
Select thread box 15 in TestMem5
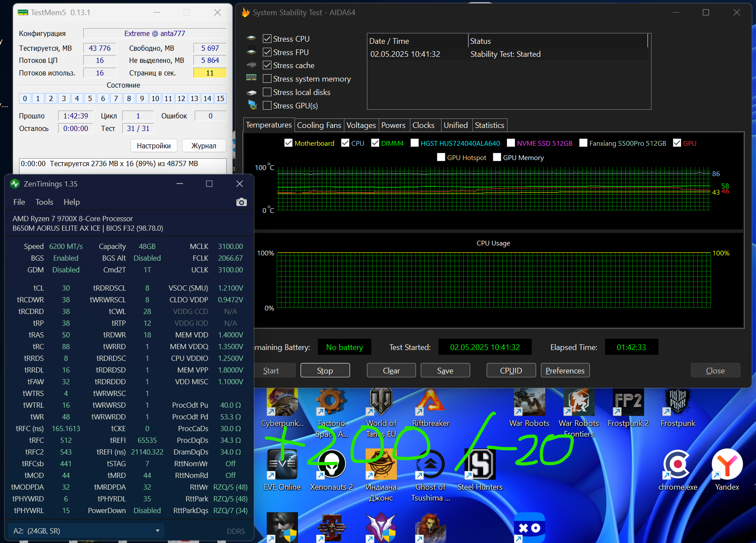(x=220, y=98)
